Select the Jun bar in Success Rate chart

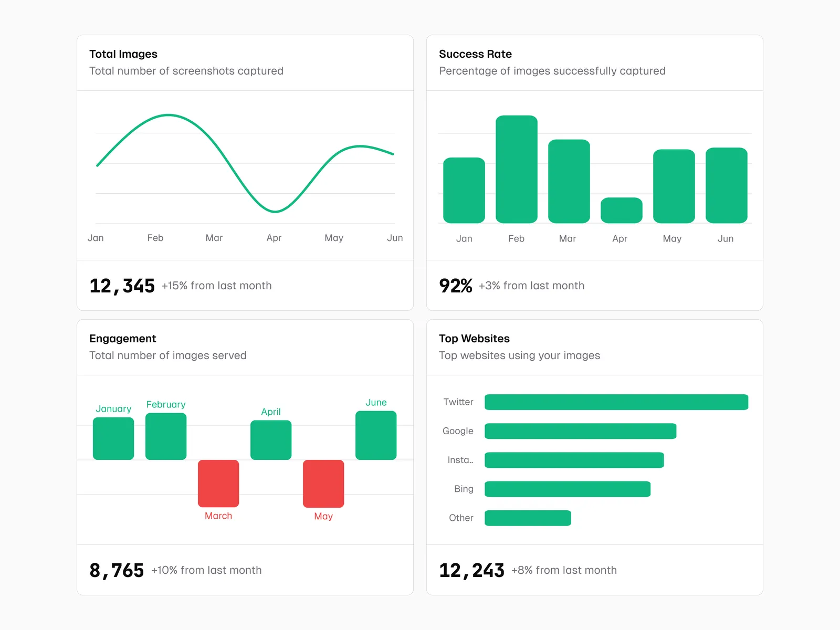point(726,185)
